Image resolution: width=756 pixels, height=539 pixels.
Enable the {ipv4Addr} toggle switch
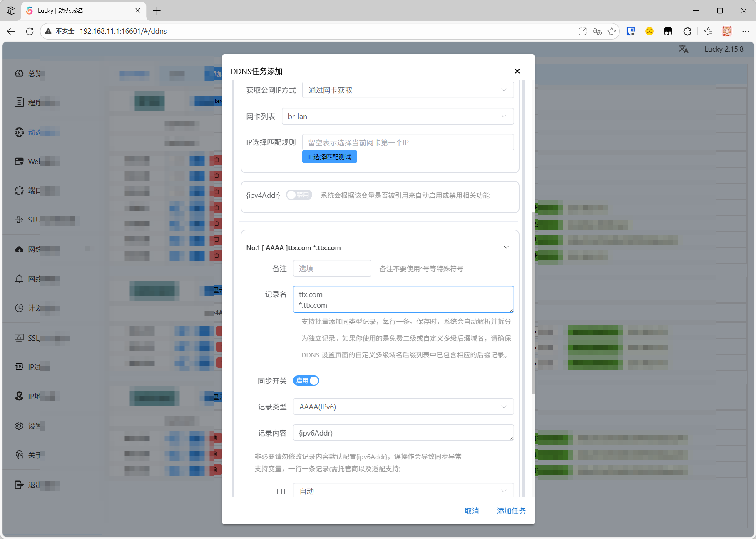(299, 195)
